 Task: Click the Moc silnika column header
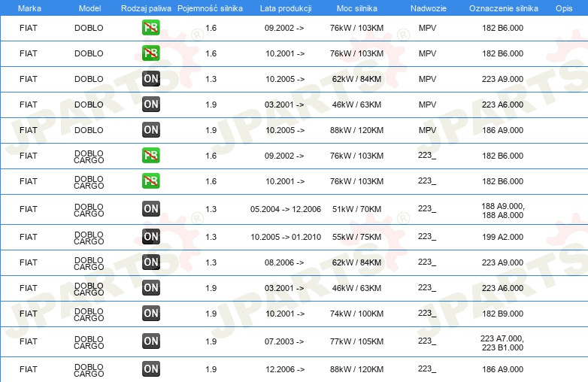357,8
